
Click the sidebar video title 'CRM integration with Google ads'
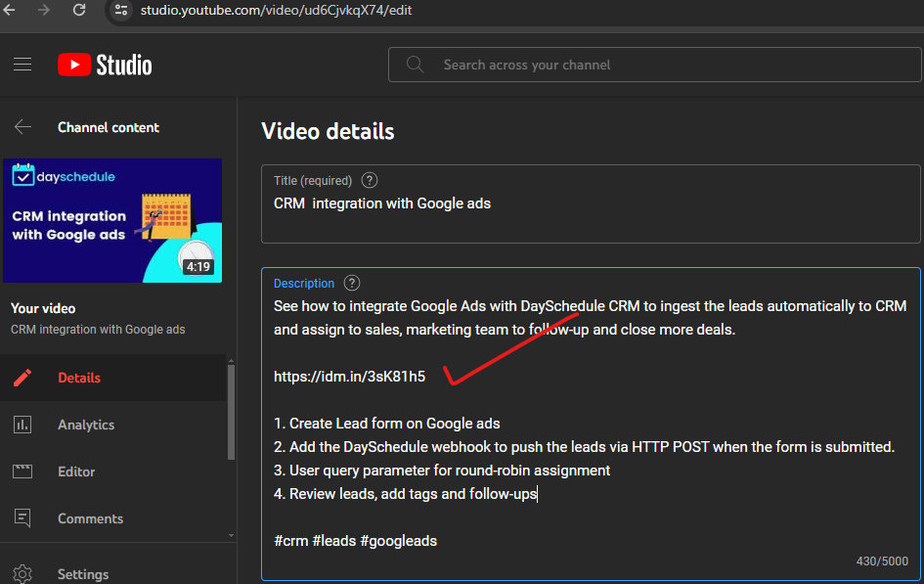tap(98, 330)
